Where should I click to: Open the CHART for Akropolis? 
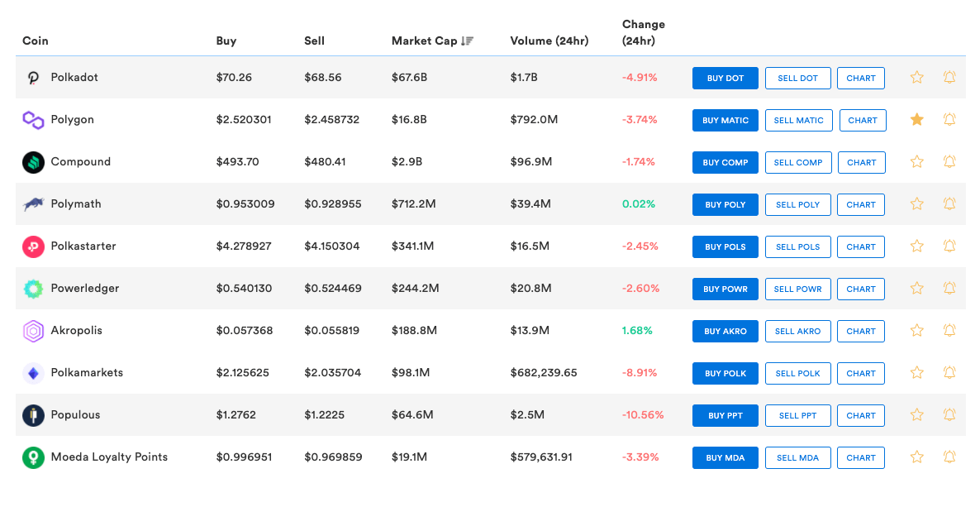[861, 331]
